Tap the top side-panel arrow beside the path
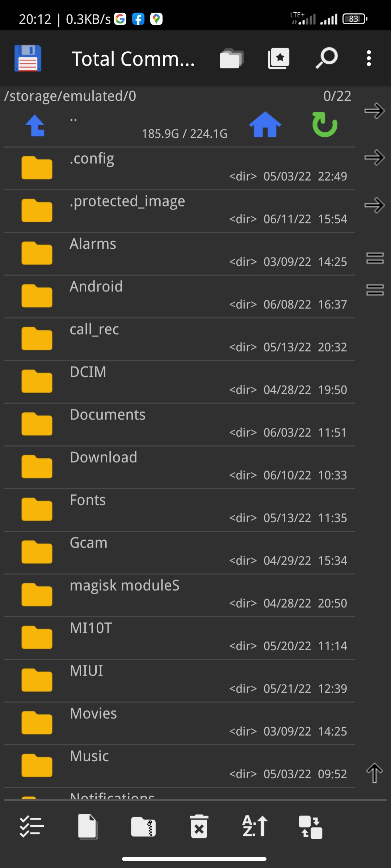Image resolution: width=391 pixels, height=868 pixels. coord(374,111)
